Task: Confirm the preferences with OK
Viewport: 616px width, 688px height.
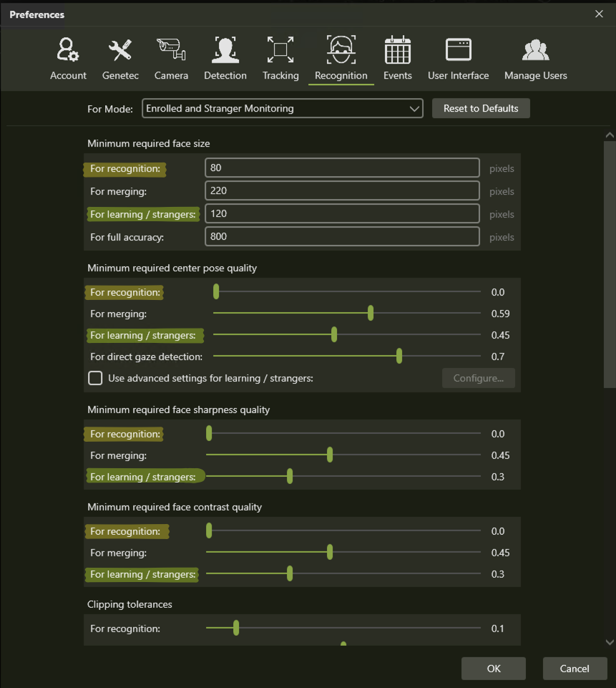Action: click(x=494, y=669)
